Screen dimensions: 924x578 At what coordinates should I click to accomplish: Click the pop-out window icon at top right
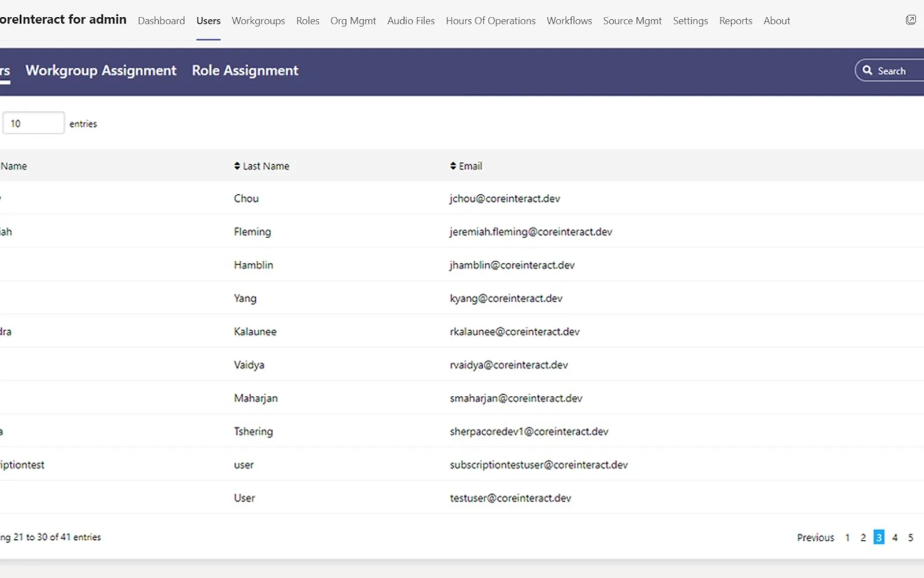[911, 20]
